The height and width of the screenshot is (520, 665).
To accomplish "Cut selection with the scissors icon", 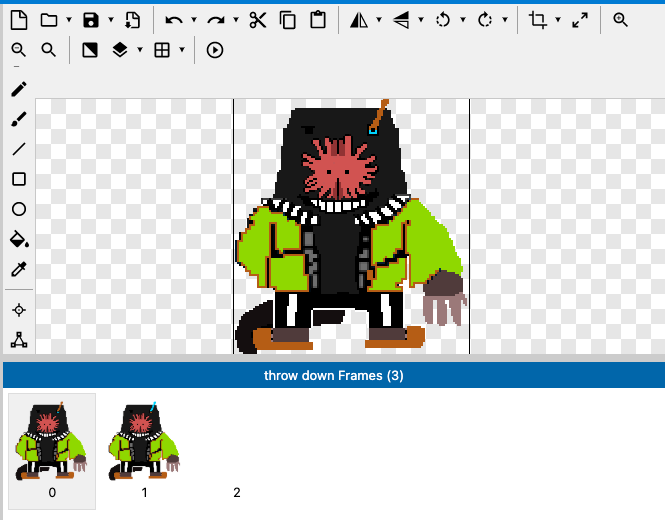I will 258,20.
